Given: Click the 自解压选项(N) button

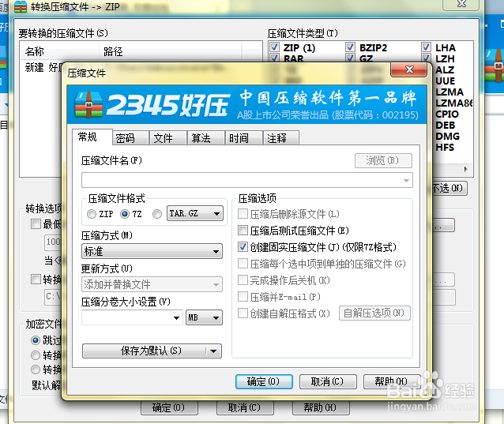Looking at the screenshot, I should coord(374,313).
